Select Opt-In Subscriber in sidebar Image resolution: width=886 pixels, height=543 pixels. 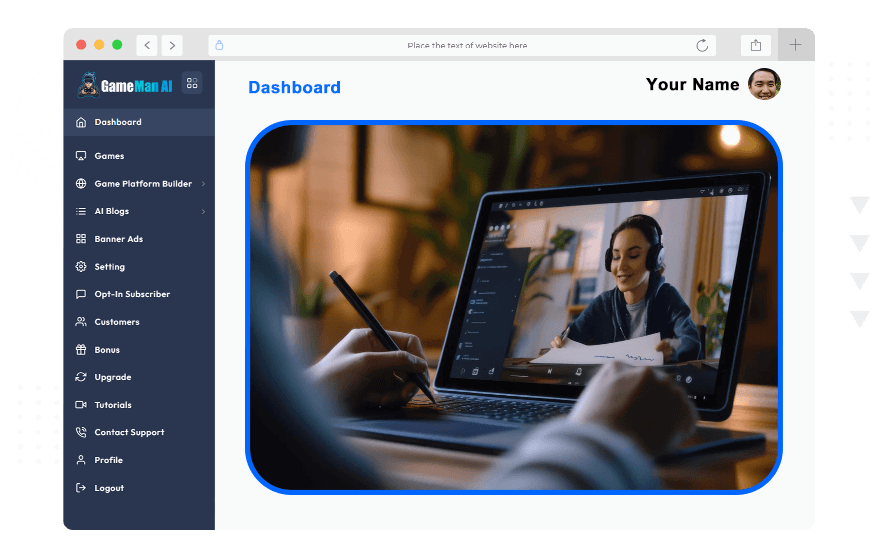tap(132, 294)
